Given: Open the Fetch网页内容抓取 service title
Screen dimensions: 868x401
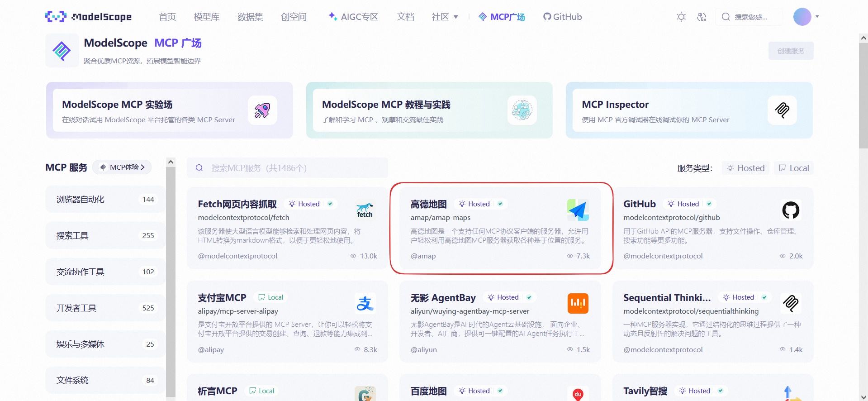Looking at the screenshot, I should (x=237, y=204).
